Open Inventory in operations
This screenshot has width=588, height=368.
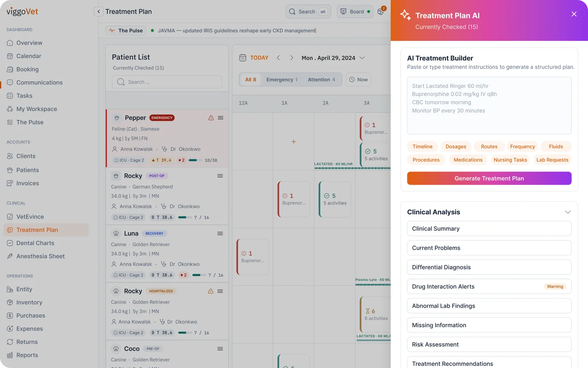(25, 302)
